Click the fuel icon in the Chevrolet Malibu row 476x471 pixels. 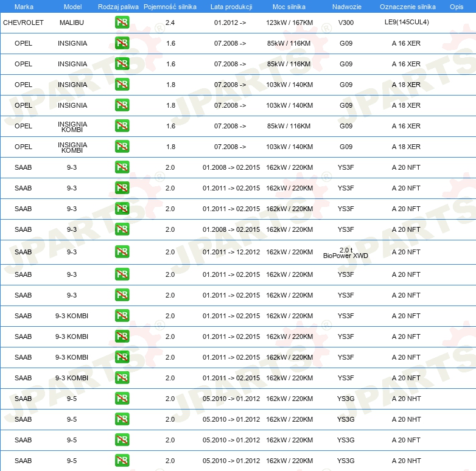tap(122, 23)
